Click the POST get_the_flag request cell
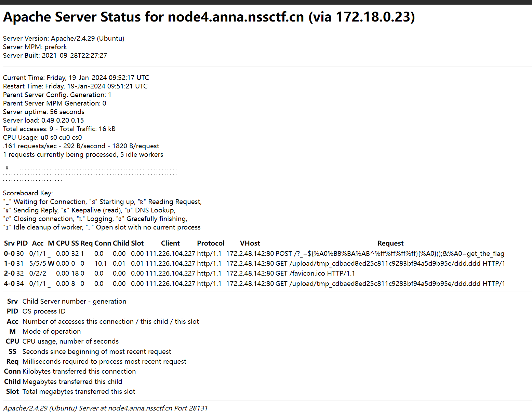532x417 pixels. [x=390, y=253]
